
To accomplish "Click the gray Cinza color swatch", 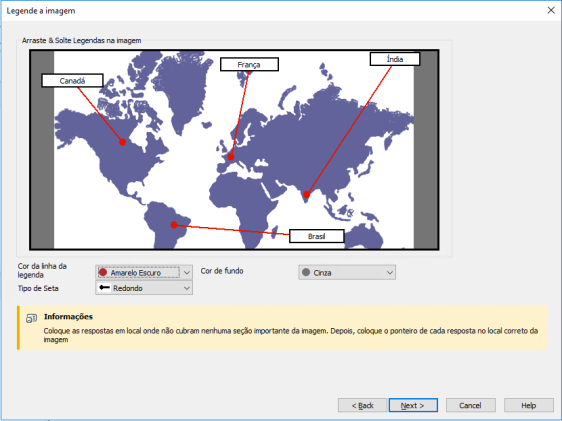I will [x=306, y=272].
